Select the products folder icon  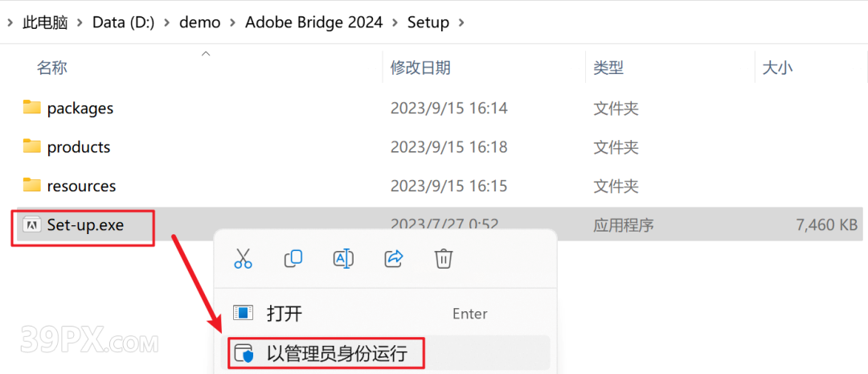point(32,146)
